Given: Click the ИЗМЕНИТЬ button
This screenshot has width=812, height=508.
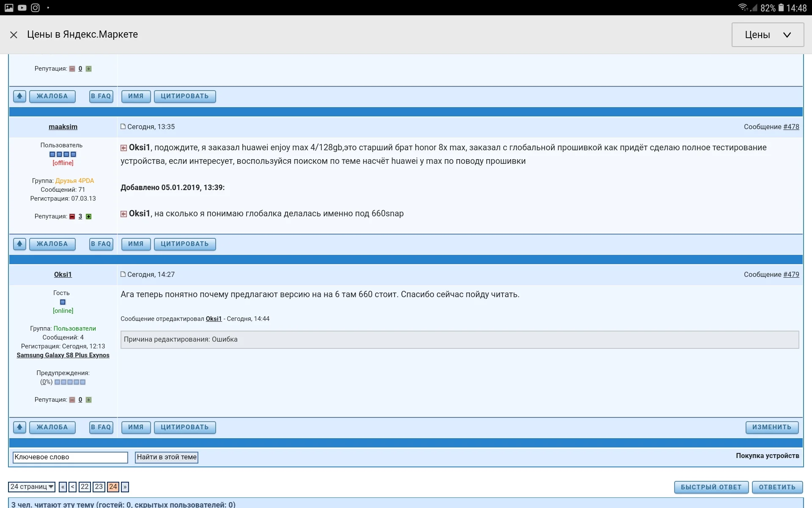Looking at the screenshot, I should (771, 428).
